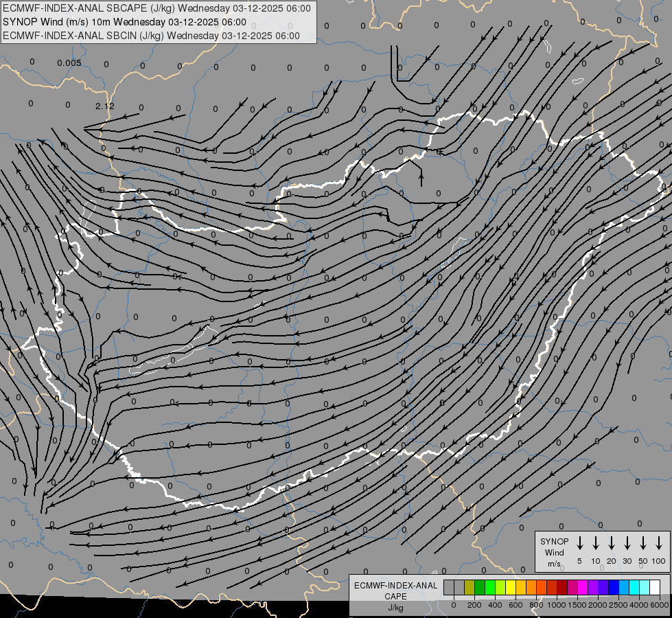Screen dimensions: 672x618
Task: Click the 1000 tick label on CAPE scale
Action: click(x=557, y=605)
